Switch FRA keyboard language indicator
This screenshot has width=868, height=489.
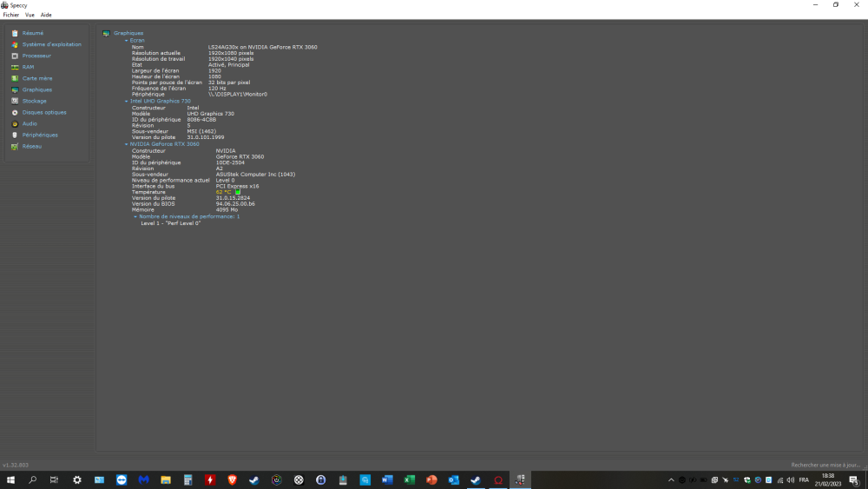[804, 480]
